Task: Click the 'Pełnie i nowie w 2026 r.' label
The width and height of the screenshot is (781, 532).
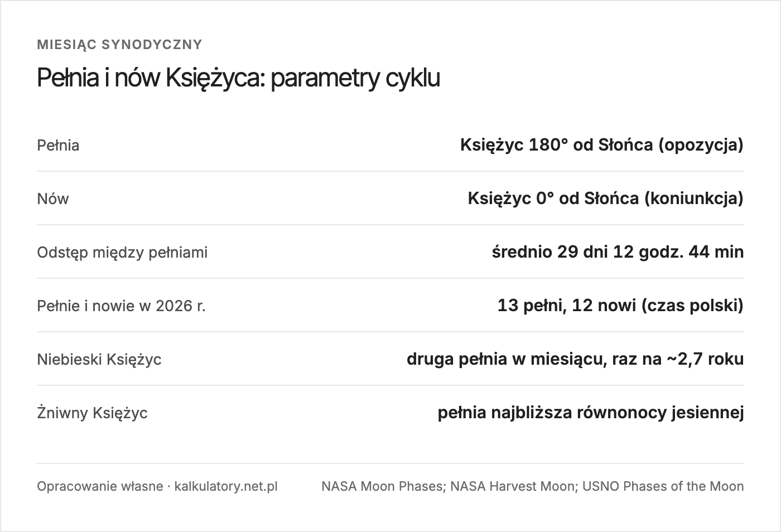Action: point(122,306)
